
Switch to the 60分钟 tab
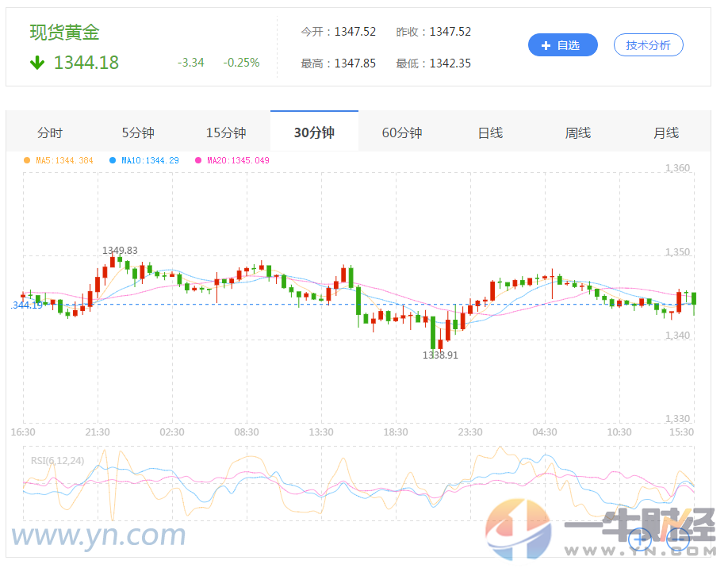click(x=402, y=133)
